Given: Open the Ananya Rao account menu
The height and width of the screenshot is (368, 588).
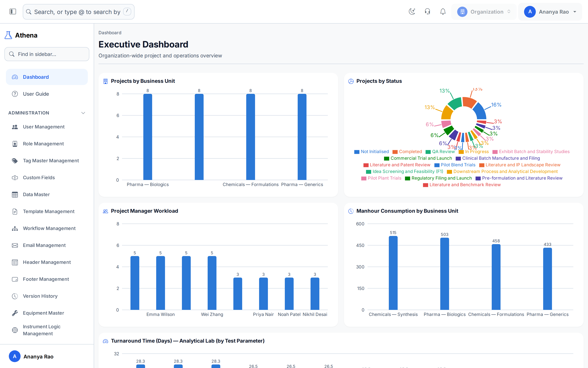Looking at the screenshot, I should click(x=550, y=12).
